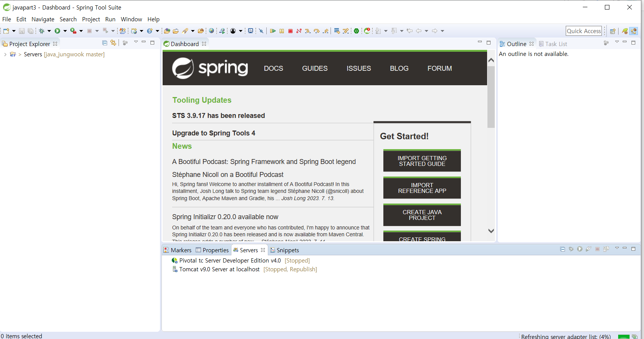
Task: Click the green Run button in main toolbar
Action: point(57,31)
